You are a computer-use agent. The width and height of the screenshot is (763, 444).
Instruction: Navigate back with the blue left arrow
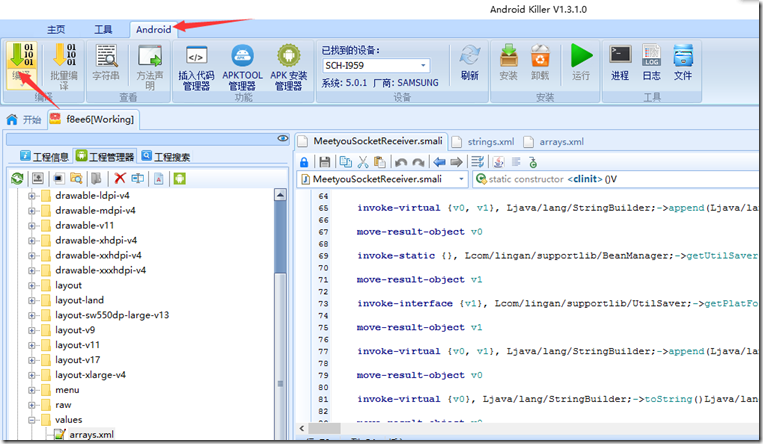(x=439, y=162)
